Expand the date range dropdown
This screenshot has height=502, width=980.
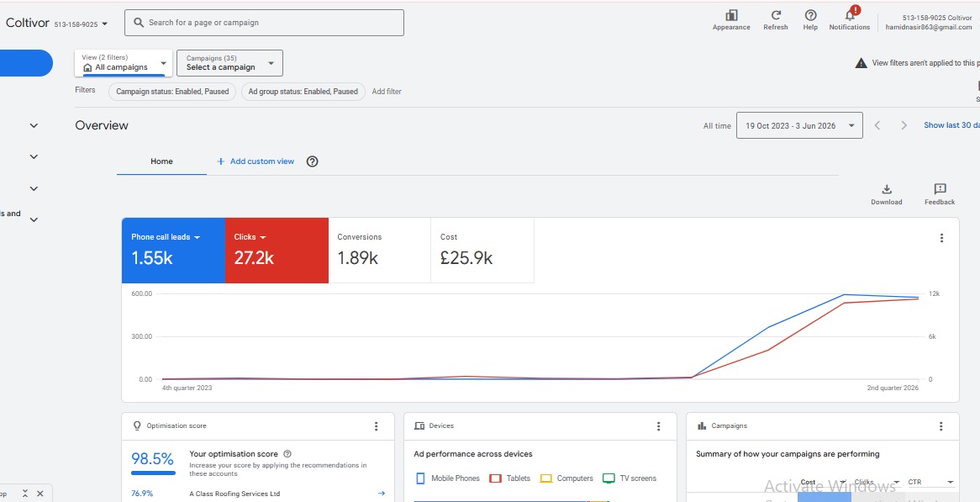(x=799, y=125)
